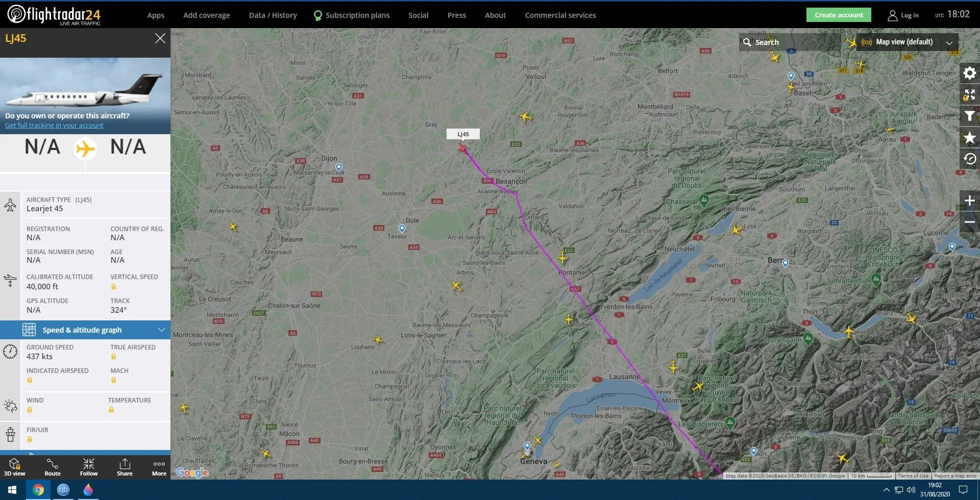This screenshot has width=980, height=500.
Task: Open the Subscription plans menu item
Action: pos(357,15)
